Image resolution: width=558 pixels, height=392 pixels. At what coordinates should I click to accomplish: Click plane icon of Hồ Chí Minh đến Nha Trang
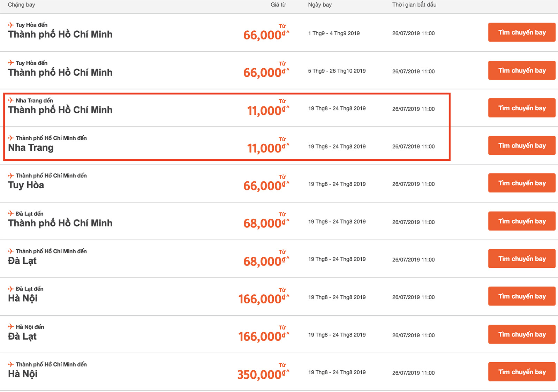pyautogui.click(x=11, y=138)
